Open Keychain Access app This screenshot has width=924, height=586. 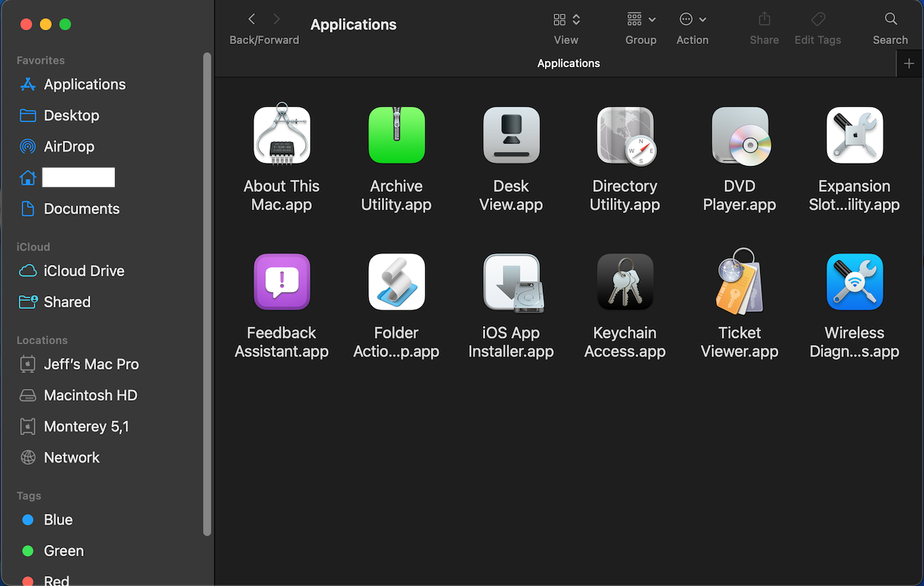pyautogui.click(x=624, y=281)
